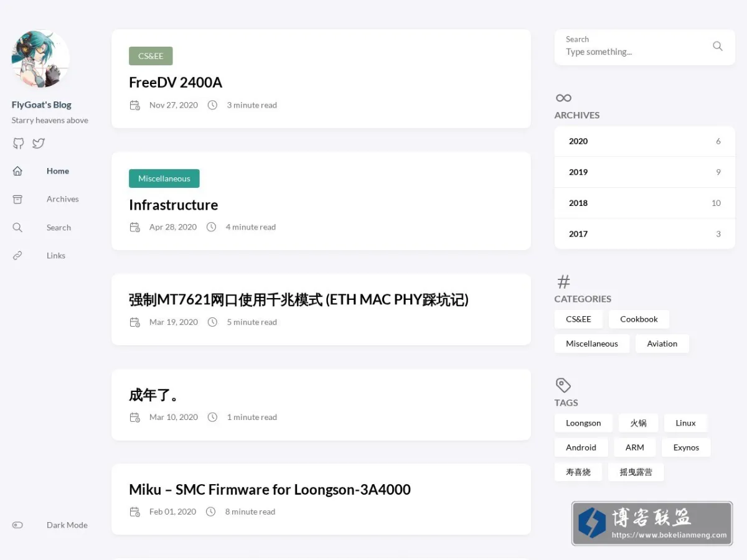Open the FreeDV 2400A post
This screenshot has width=747, height=560.
tap(176, 83)
